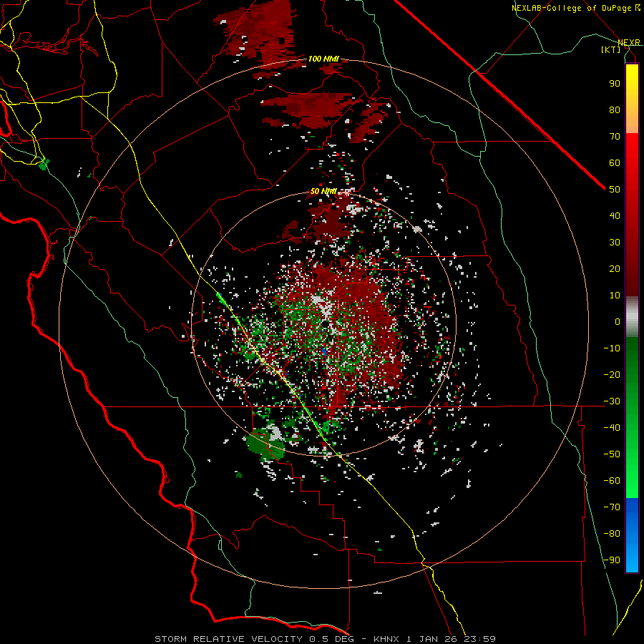The width and height of the screenshot is (644, 644).
Task: Click the 80 value on the velocity scale
Action: [x=615, y=110]
